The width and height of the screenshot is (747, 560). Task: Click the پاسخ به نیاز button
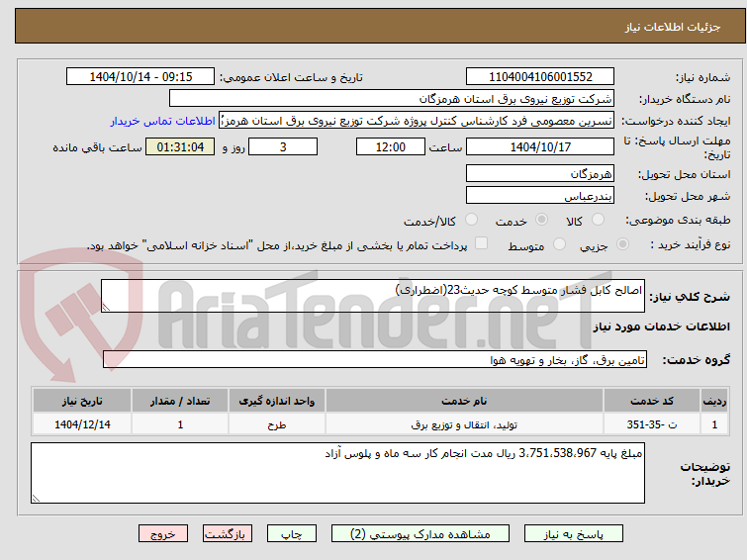click(574, 534)
